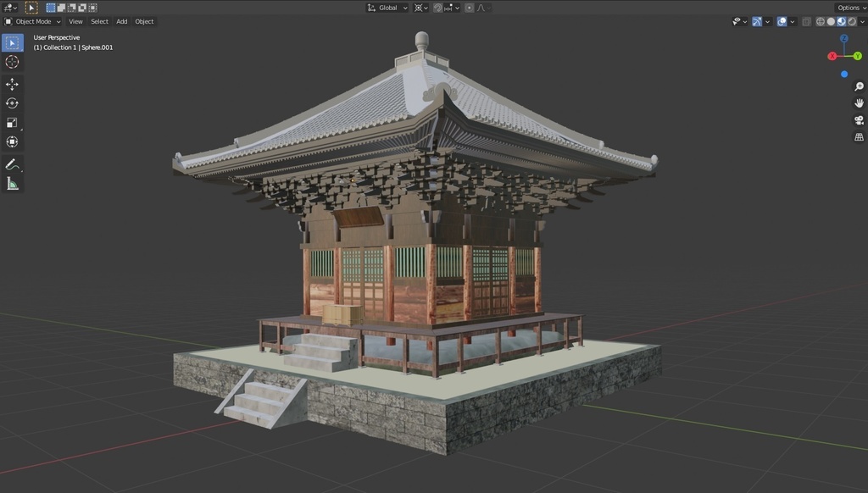868x493 pixels.
Task: Select the Select Box tool
Action: click(12, 42)
